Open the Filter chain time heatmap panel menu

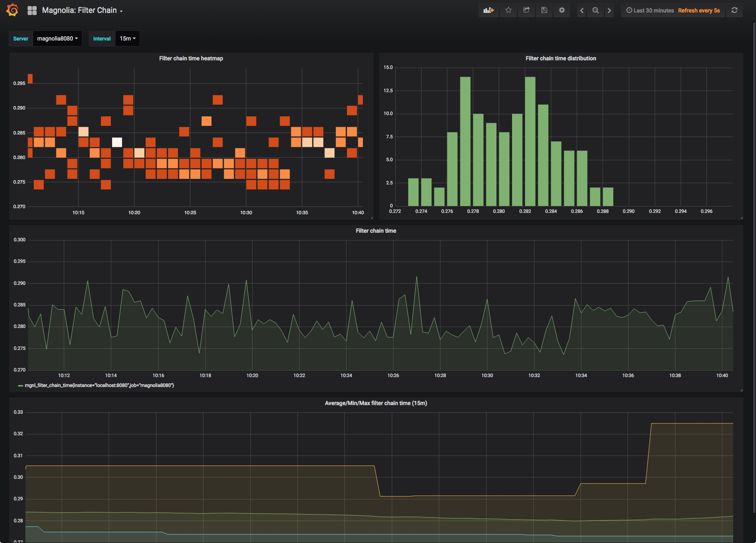191,58
